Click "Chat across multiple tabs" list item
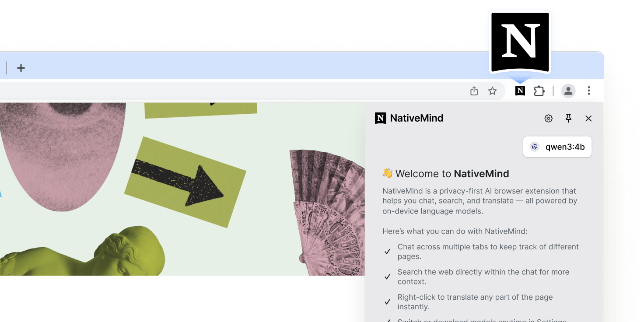644x322 pixels. (x=482, y=252)
